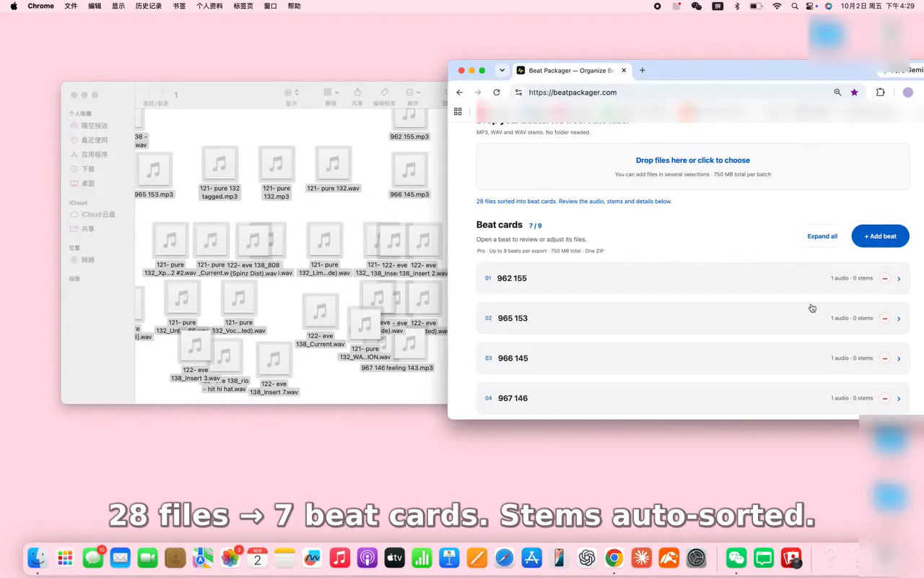Open the Music app in Dock

tap(340, 558)
